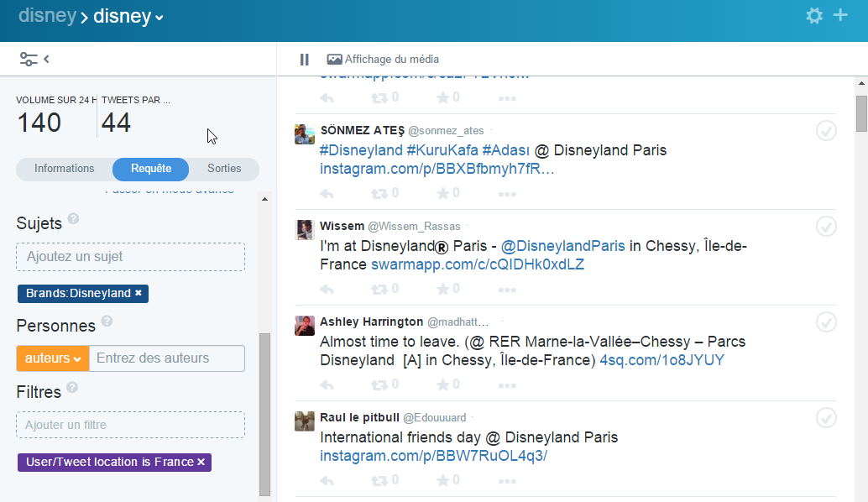Open the auteurs dropdown
868x502 pixels.
(x=53, y=358)
